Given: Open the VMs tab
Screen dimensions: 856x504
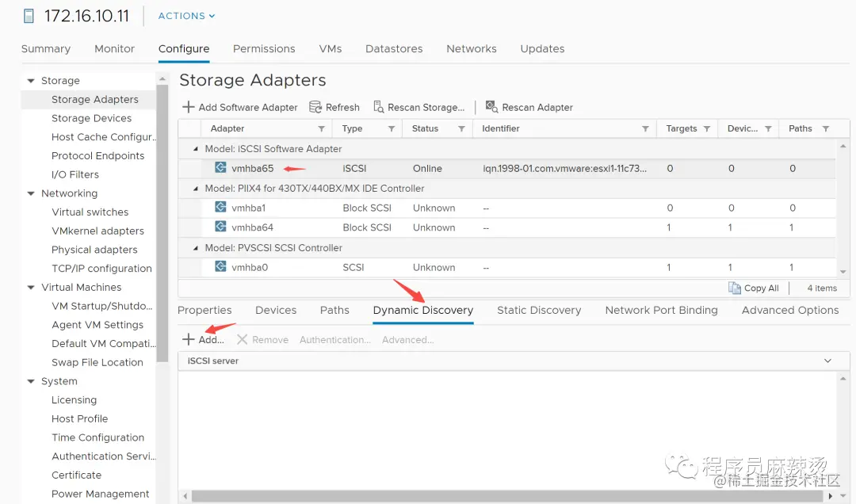Looking at the screenshot, I should [x=331, y=48].
